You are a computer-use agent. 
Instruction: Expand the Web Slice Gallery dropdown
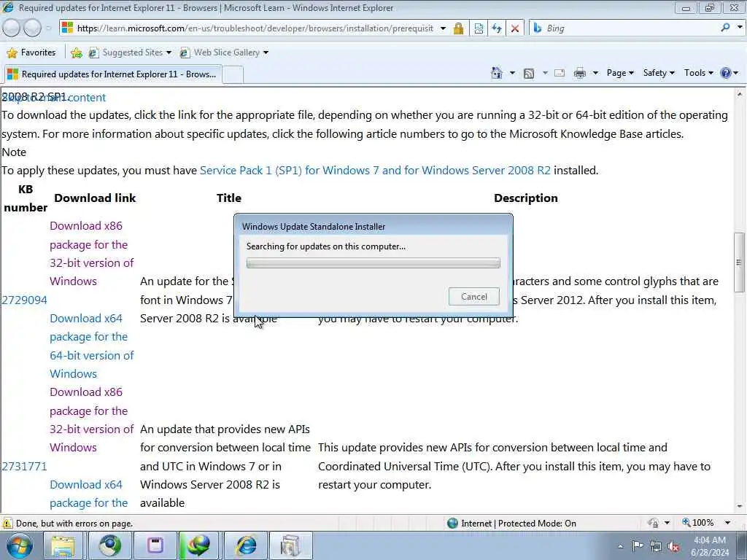(x=266, y=52)
